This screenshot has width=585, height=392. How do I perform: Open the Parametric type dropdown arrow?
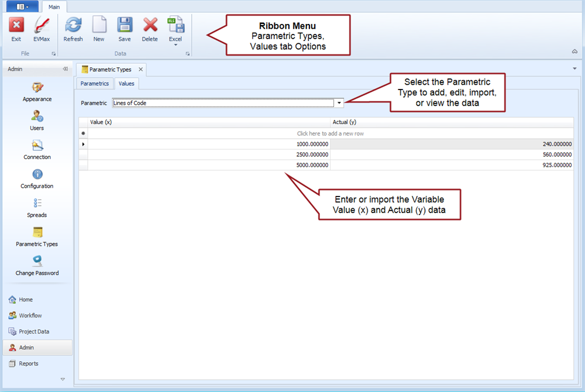pyautogui.click(x=339, y=103)
